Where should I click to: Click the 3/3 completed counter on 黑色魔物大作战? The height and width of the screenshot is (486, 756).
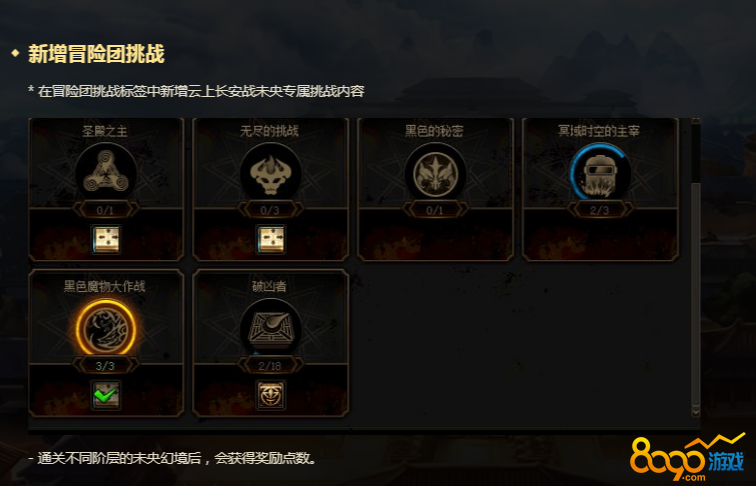[x=106, y=366]
